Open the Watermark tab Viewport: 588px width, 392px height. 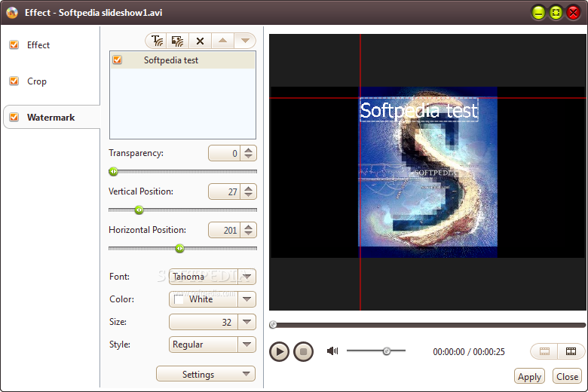click(51, 118)
